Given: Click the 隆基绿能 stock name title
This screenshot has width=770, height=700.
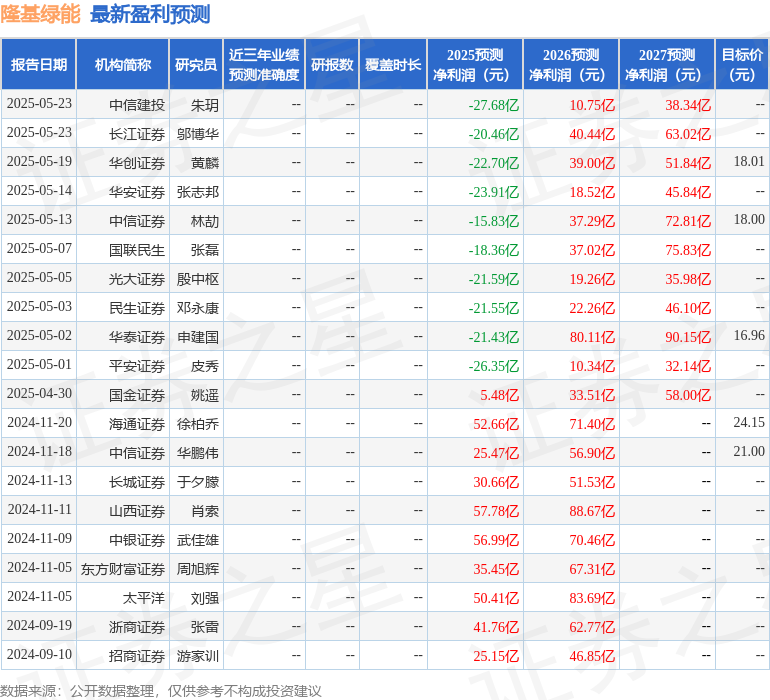Looking at the screenshot, I should [41, 14].
